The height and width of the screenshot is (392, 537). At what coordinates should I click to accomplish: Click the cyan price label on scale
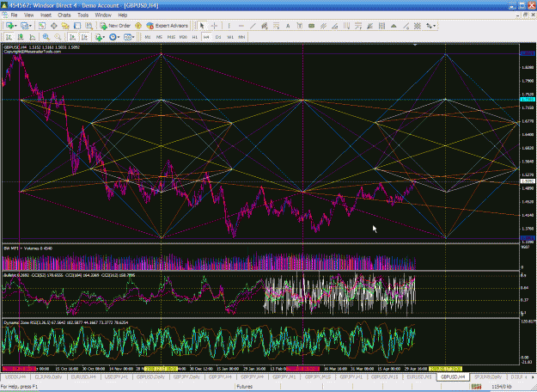pos(528,100)
